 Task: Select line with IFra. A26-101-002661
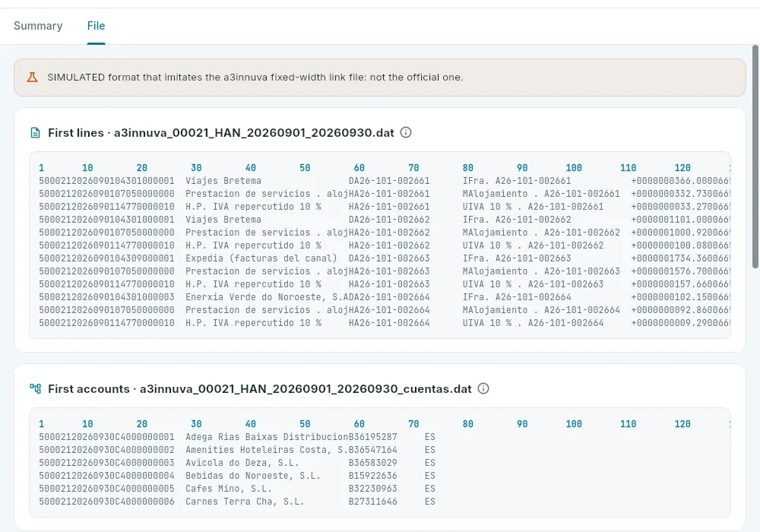[385, 181]
